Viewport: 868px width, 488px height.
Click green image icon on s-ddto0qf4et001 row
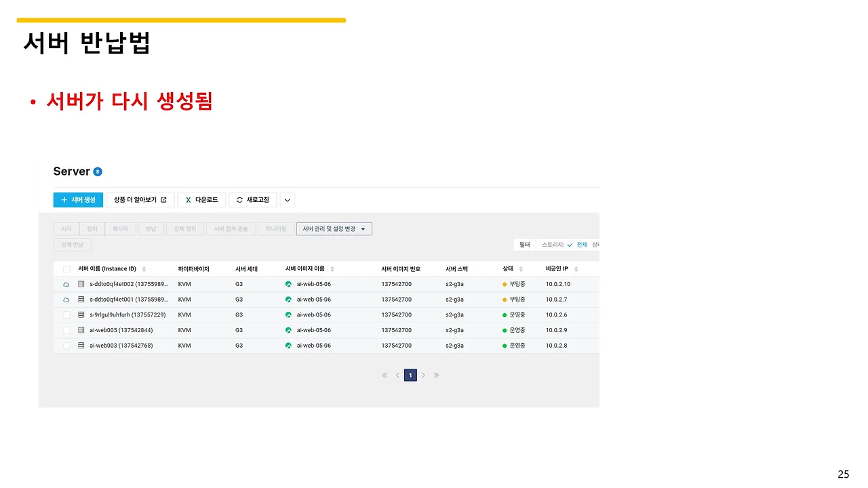pos(288,300)
